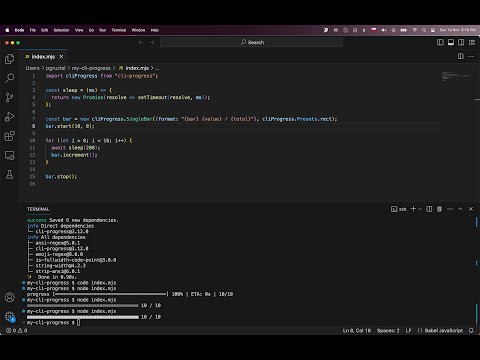This screenshot has width=480, height=360.
Task: Click macOS Wi-Fi status icon
Action: coord(414,30)
